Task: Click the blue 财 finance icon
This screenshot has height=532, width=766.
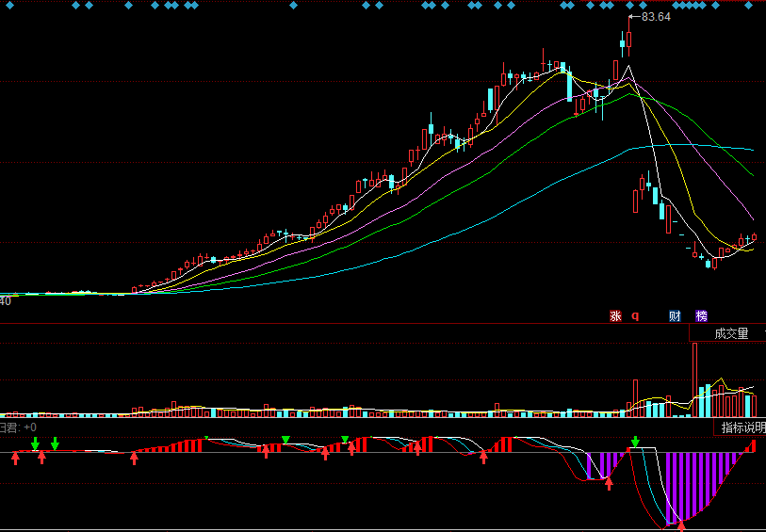Action: coord(675,316)
